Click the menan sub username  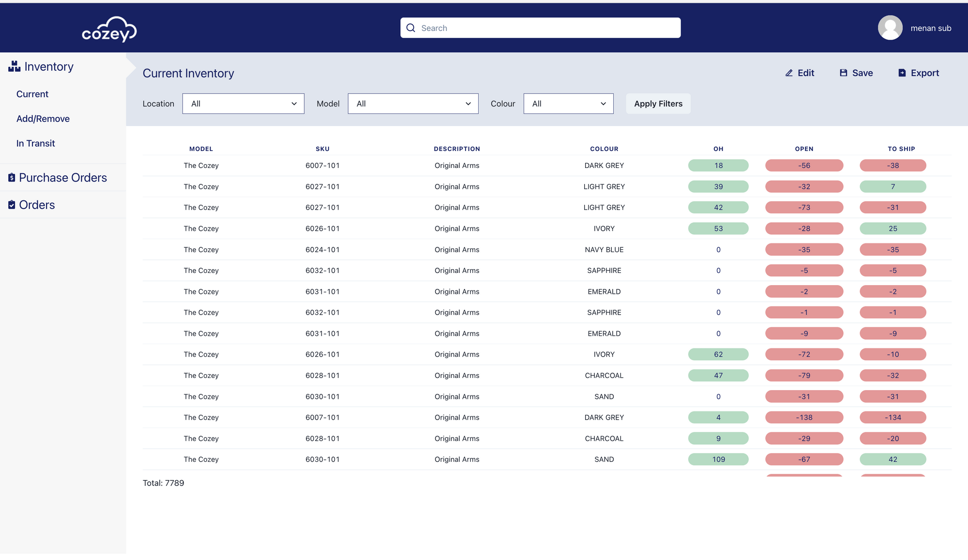[931, 28]
